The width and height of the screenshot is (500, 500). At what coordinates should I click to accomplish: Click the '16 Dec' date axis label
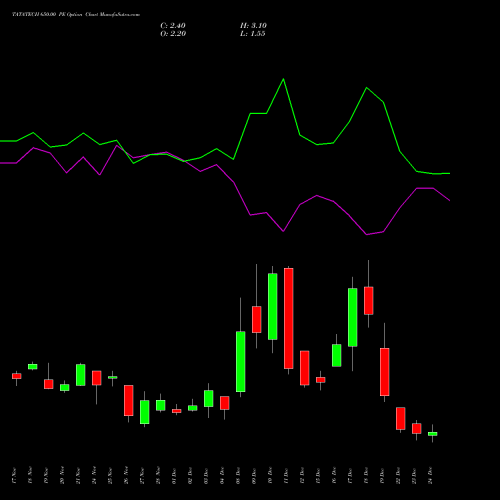click(334, 476)
